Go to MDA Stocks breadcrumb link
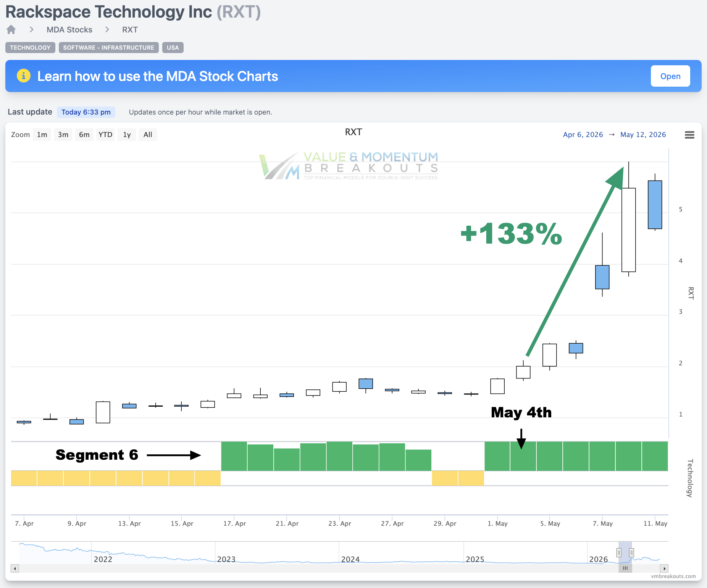Screen dimensions: 707x588 point(69,29)
